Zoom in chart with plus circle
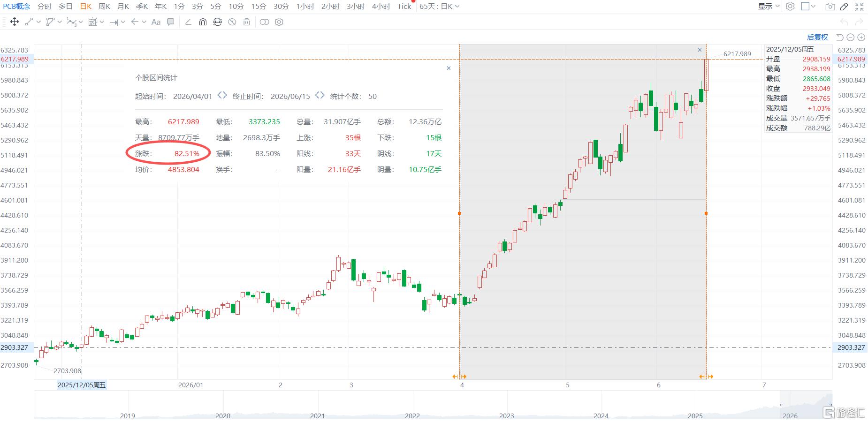868x422 pixels. tap(861, 37)
